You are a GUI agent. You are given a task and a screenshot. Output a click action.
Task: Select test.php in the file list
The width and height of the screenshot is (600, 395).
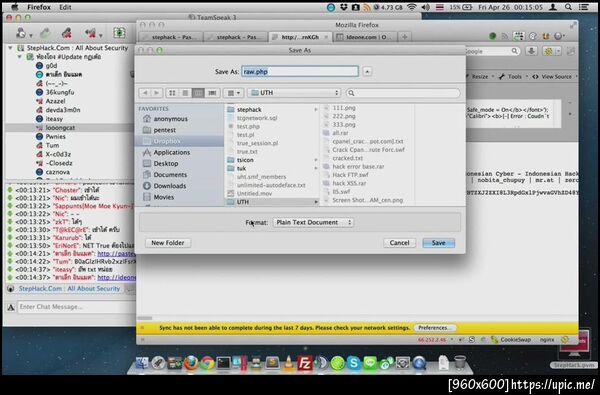[x=248, y=126]
